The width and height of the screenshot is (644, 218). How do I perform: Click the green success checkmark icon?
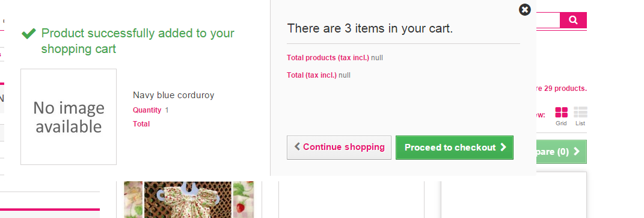pyautogui.click(x=28, y=34)
